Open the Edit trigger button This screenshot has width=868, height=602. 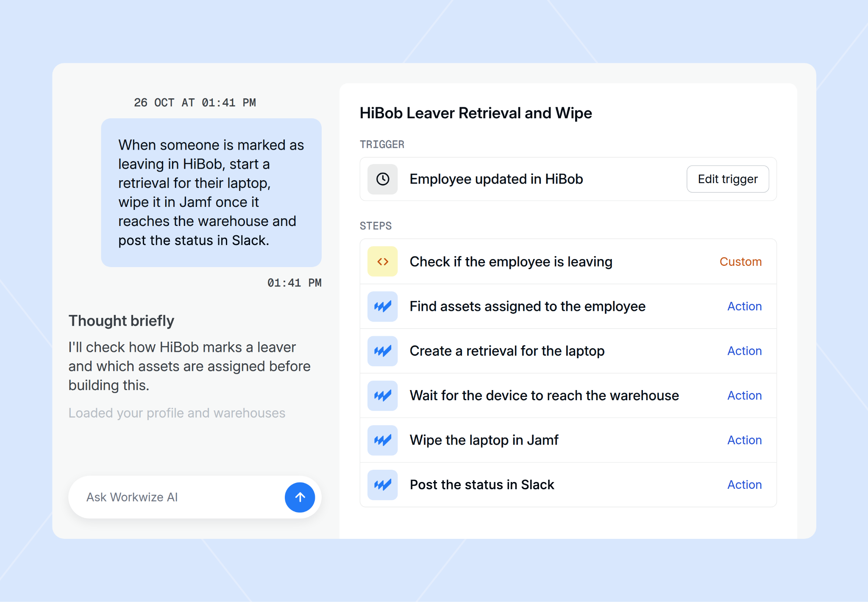point(728,179)
